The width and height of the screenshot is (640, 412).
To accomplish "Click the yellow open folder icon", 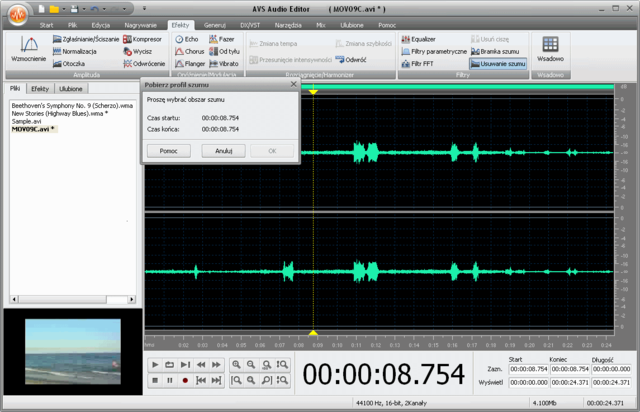I will point(54,9).
